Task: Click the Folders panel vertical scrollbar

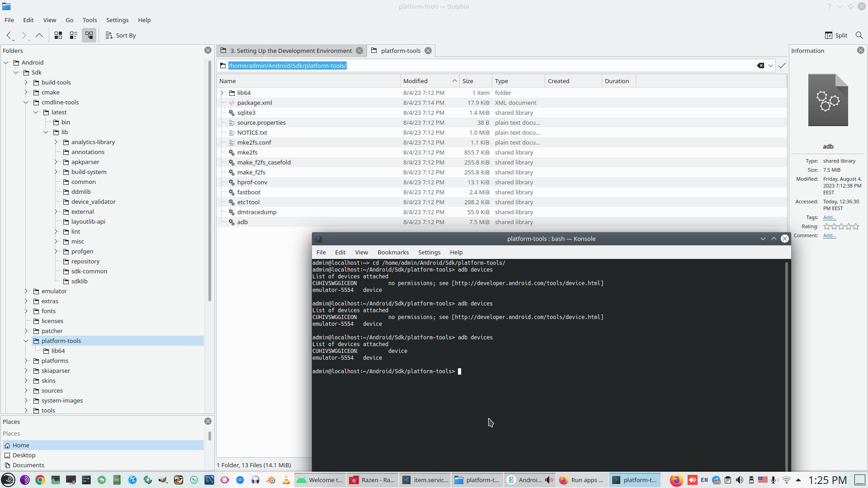Action: 210,181
